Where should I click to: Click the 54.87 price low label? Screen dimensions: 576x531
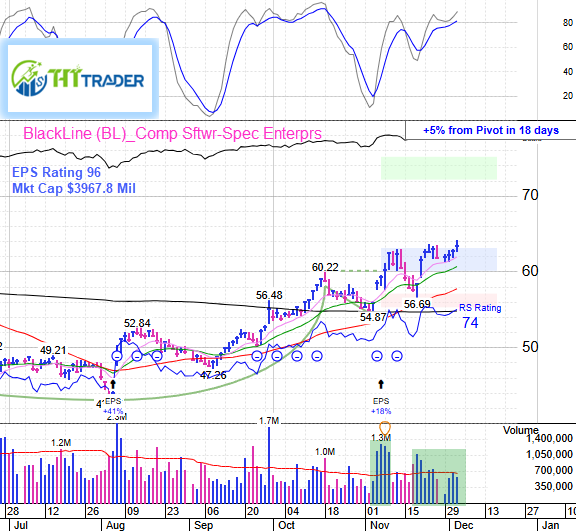[373, 317]
